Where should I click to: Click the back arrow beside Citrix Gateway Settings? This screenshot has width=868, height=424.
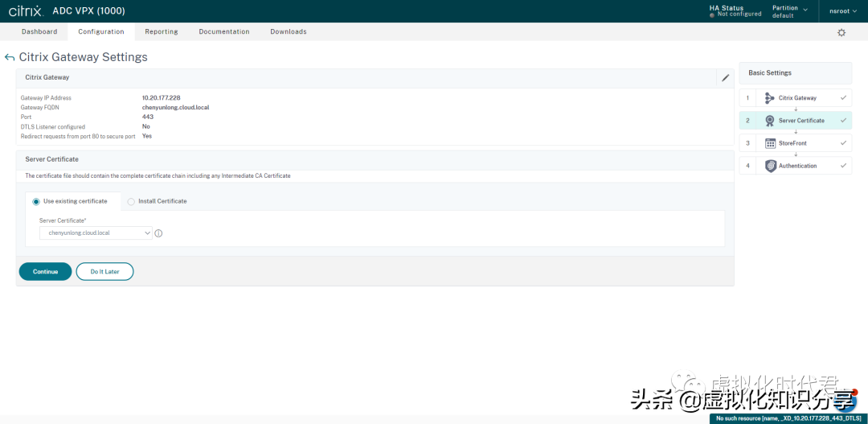9,57
